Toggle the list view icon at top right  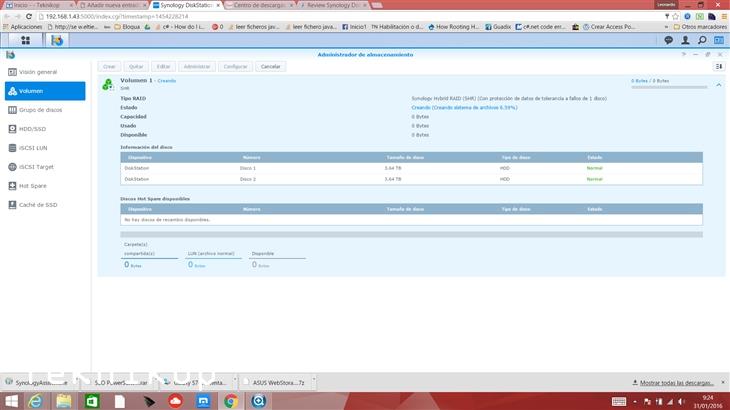click(x=719, y=66)
